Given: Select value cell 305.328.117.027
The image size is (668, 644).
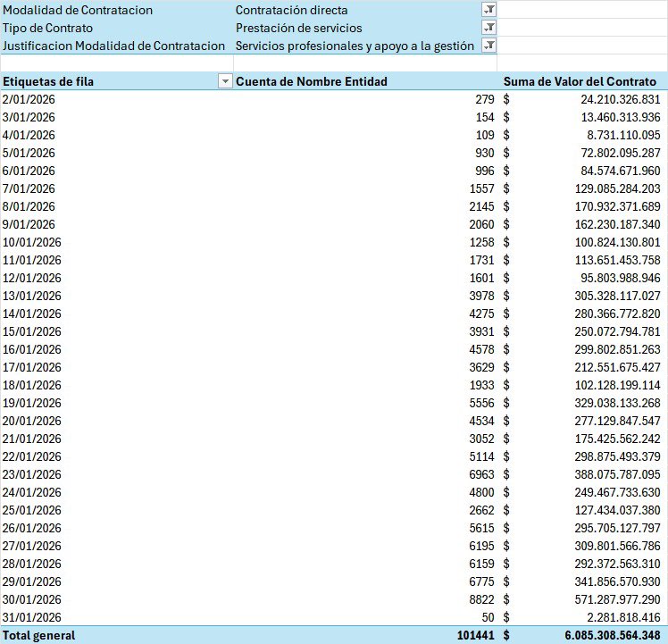Looking at the screenshot, I should click(x=618, y=296).
